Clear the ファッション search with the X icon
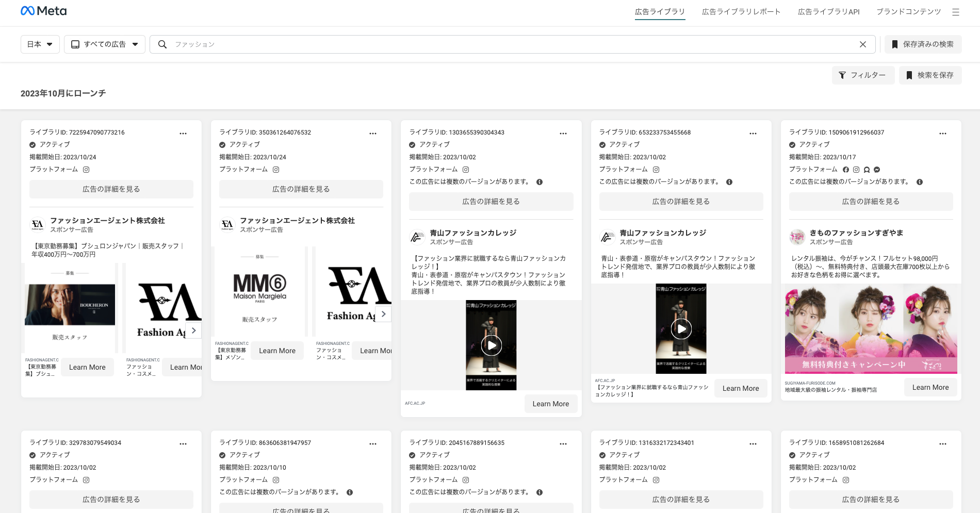The image size is (980, 513). (x=862, y=44)
